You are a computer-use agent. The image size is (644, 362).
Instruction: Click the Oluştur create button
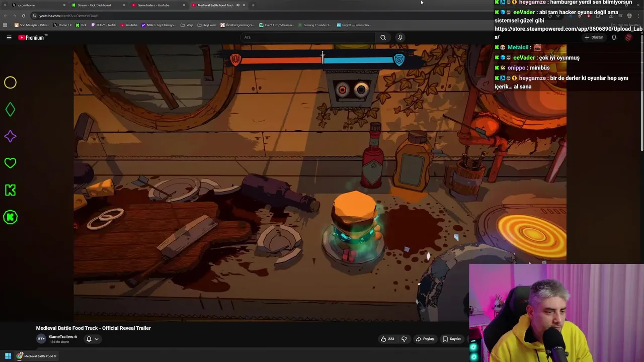(x=594, y=37)
